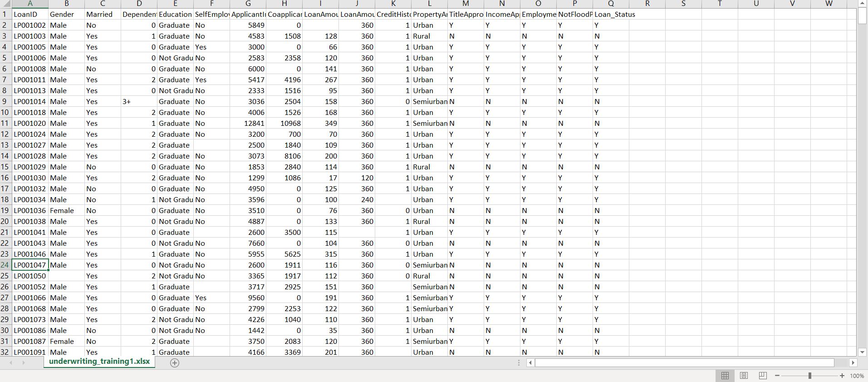Click the Gender header cell
This screenshot has width=868, height=382.
[x=66, y=14]
